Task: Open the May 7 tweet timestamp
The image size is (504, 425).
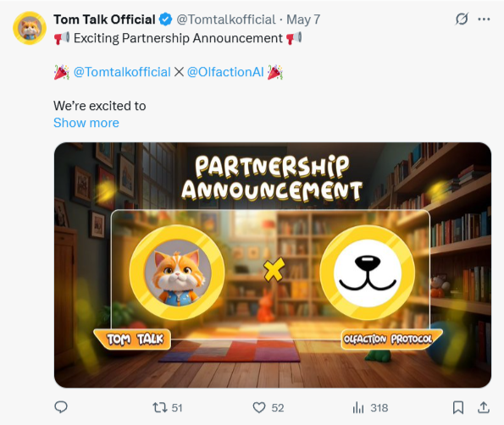Action: tap(303, 19)
